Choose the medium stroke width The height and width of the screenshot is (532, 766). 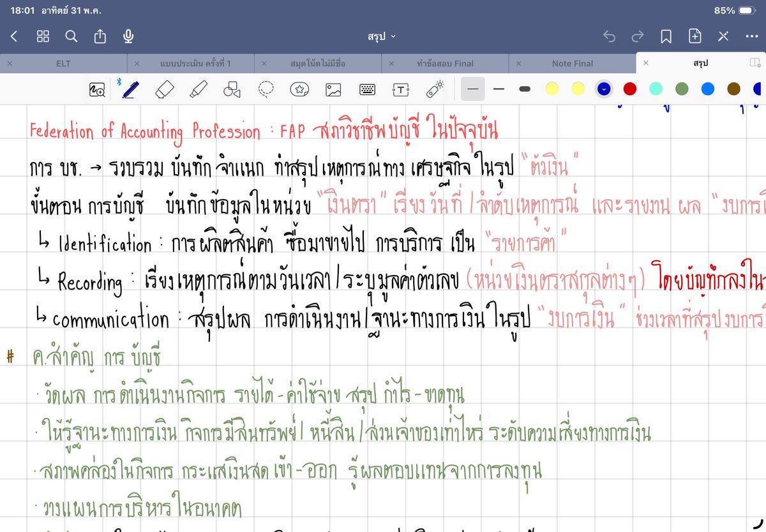(x=499, y=89)
